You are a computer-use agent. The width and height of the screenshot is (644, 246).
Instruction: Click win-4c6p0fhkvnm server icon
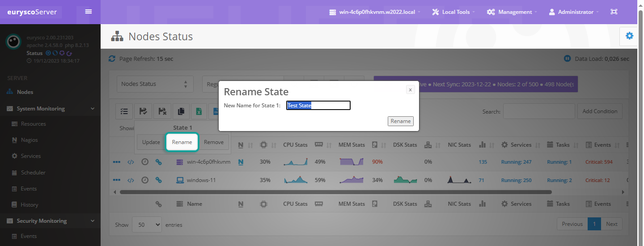coord(180,161)
